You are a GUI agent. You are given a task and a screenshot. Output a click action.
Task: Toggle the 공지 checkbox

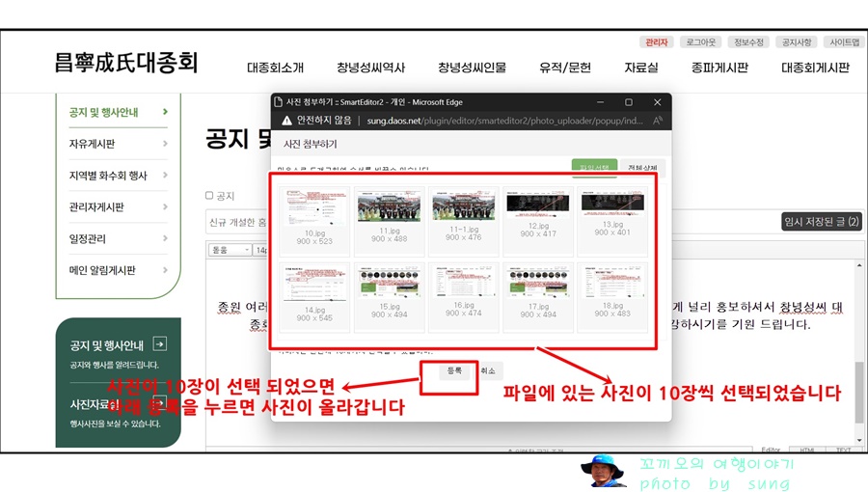coord(209,196)
